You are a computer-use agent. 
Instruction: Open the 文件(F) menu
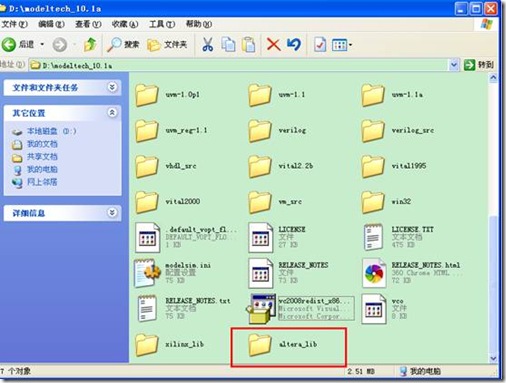click(14, 24)
